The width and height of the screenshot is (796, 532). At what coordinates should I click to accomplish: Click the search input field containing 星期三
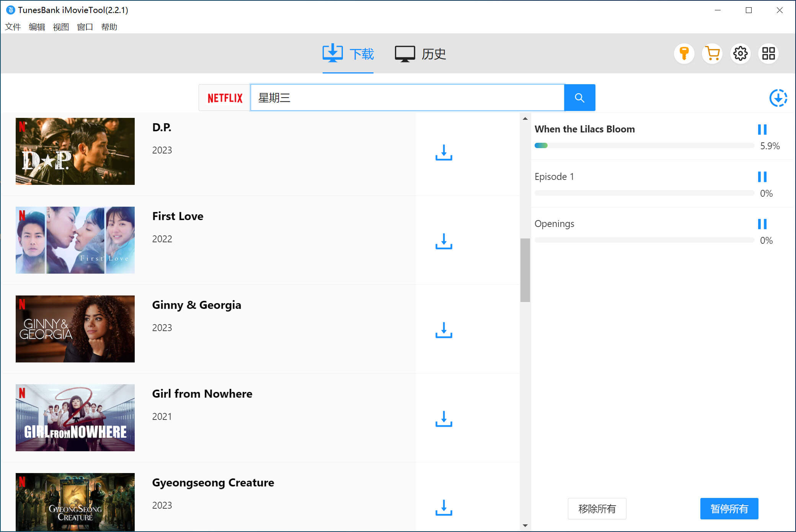pos(407,98)
